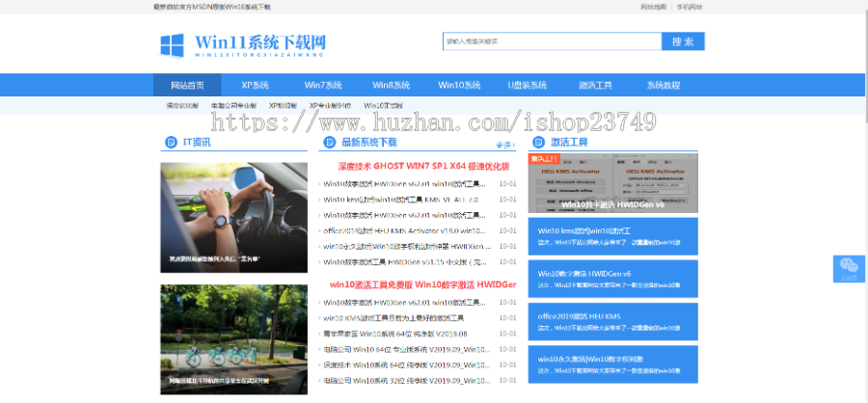The height and width of the screenshot is (403, 868).
Task: Click the 搜索 button
Action: tap(683, 41)
